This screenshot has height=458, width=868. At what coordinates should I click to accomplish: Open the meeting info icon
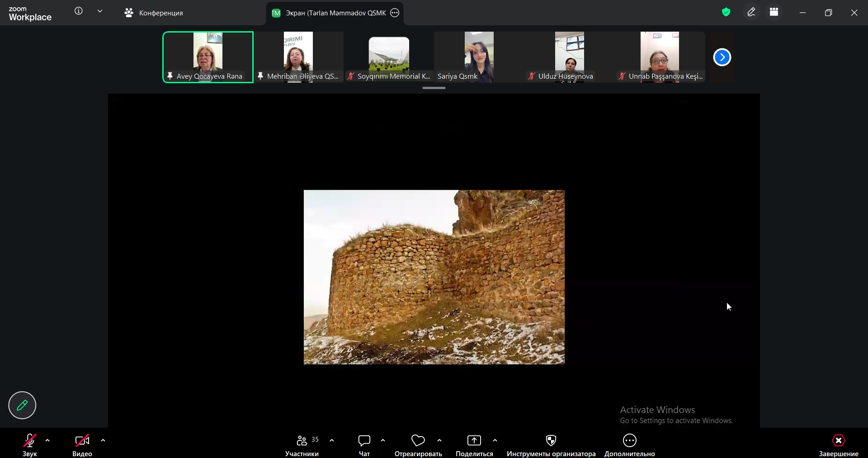[x=79, y=11]
